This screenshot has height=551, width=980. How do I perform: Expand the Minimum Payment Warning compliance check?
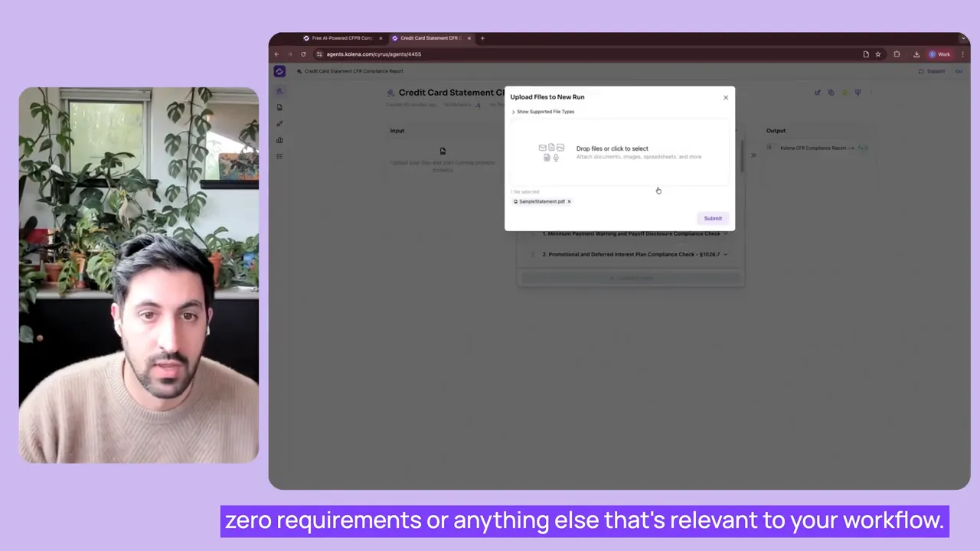(725, 233)
